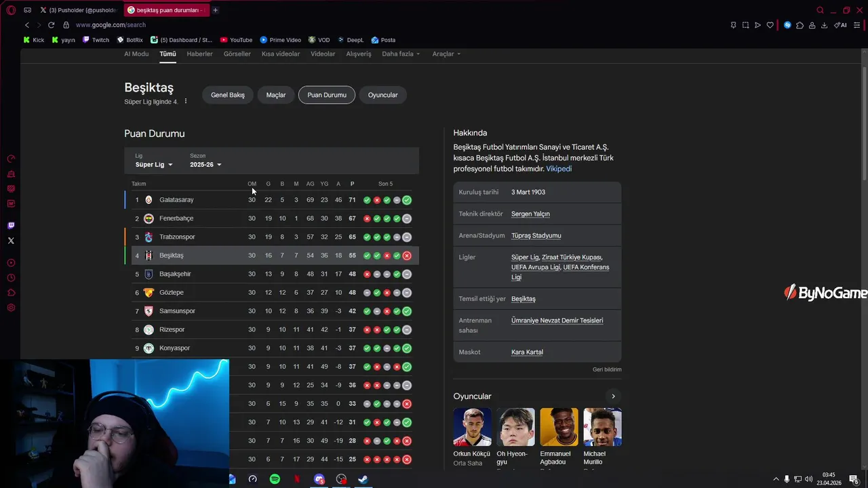Screen dimensions: 868x488
Task: Open the profile account icon in toolbar
Action: (x=812, y=25)
